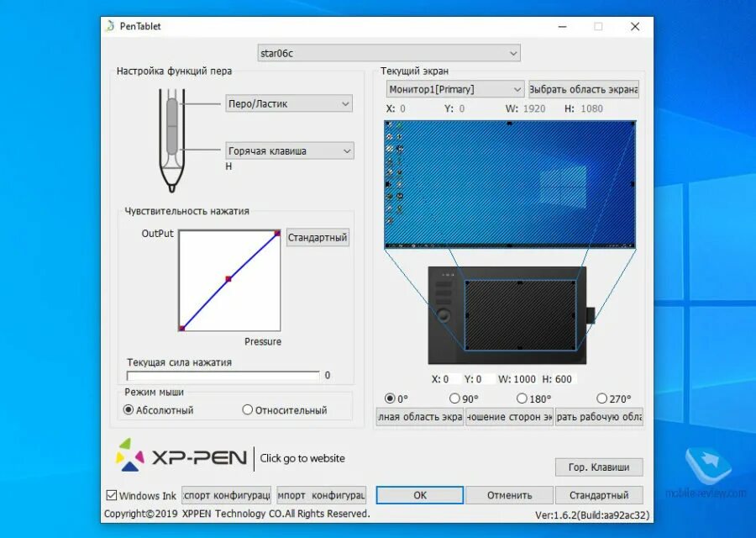The width and height of the screenshot is (756, 538).
Task: Click the PenTablet title bar app icon
Action: pyautogui.click(x=110, y=26)
